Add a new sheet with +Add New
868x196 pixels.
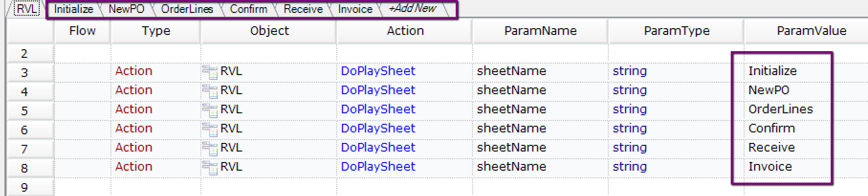[412, 9]
